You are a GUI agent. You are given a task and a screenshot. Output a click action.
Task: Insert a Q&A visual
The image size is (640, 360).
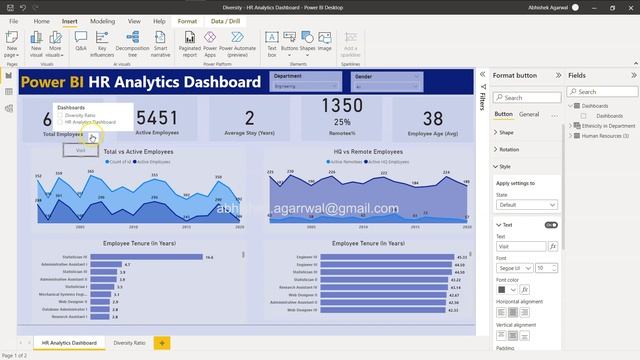tap(81, 41)
